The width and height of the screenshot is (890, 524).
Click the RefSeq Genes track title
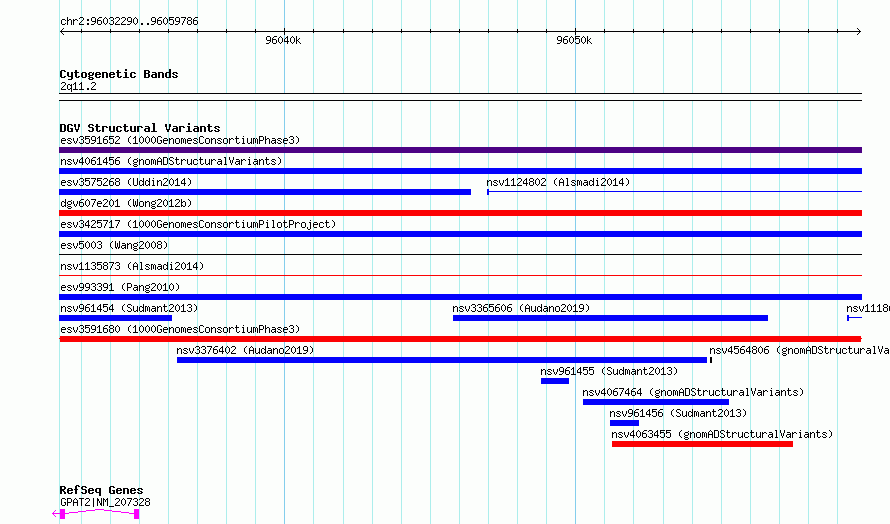pos(101,490)
